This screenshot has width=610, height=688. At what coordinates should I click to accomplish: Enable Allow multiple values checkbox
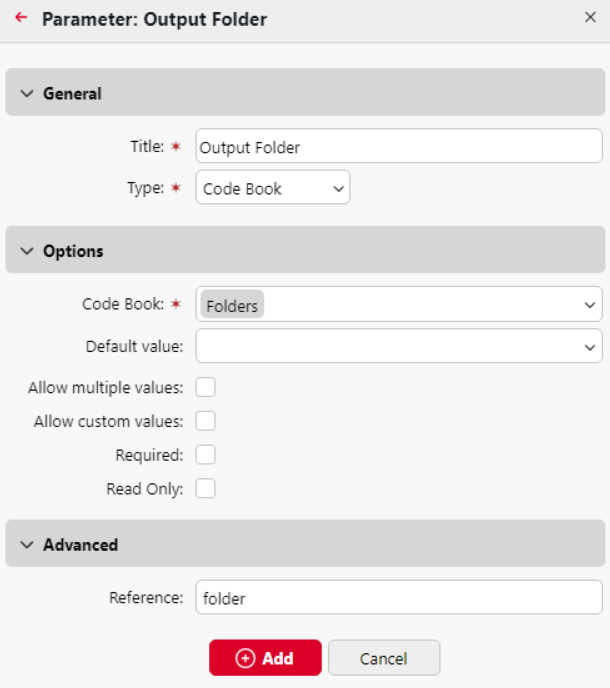coord(206,387)
